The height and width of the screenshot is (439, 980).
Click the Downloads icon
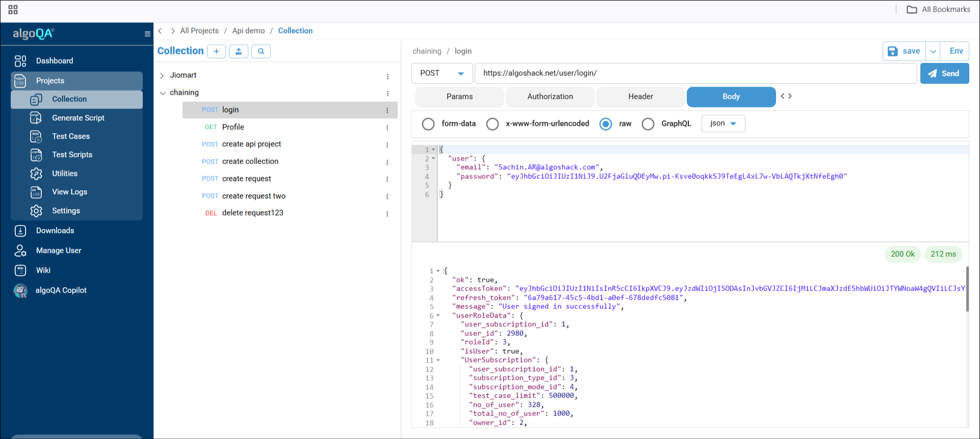pyautogui.click(x=20, y=231)
